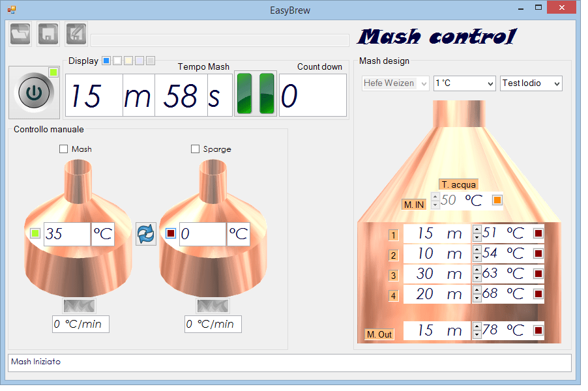Click the step 3 number label
588x391 pixels.
coord(393,276)
